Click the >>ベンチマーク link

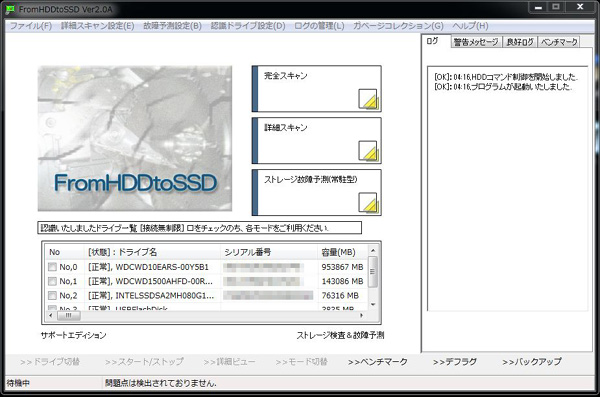coord(378,362)
